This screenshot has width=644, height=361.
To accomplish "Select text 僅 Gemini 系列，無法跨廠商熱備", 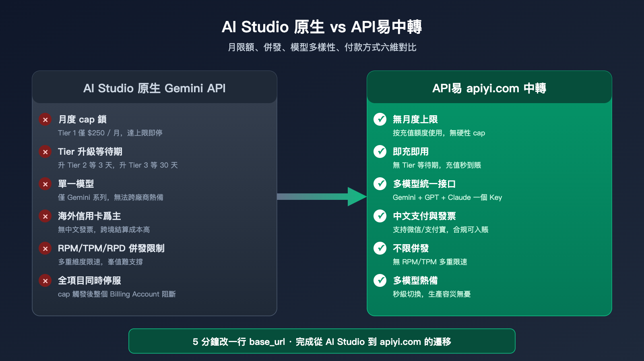I will [x=111, y=197].
